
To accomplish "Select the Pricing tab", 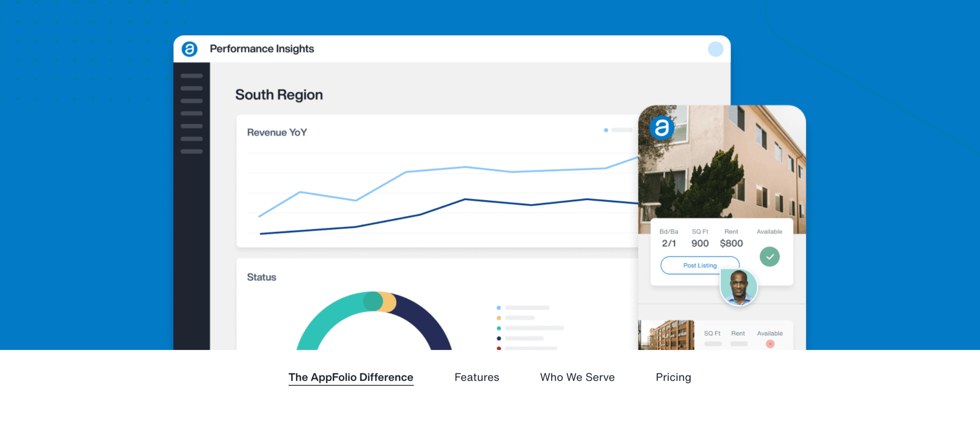I will click(673, 377).
